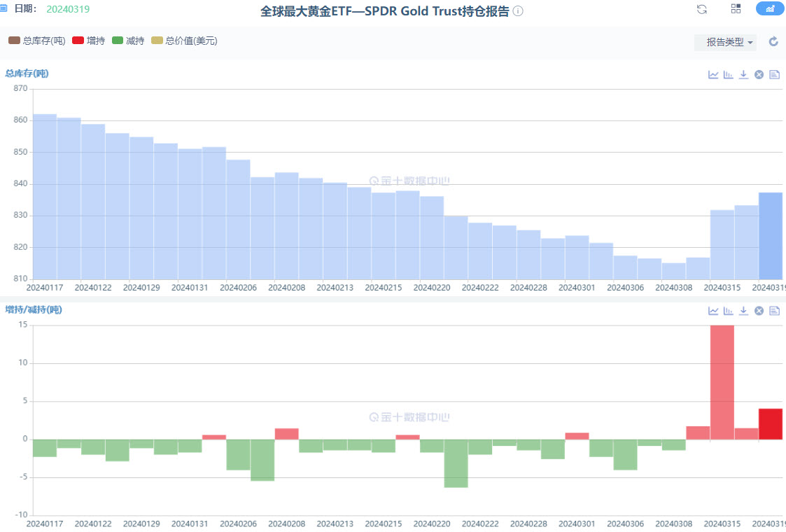Toggle the 减持 legend series

[x=128, y=41]
